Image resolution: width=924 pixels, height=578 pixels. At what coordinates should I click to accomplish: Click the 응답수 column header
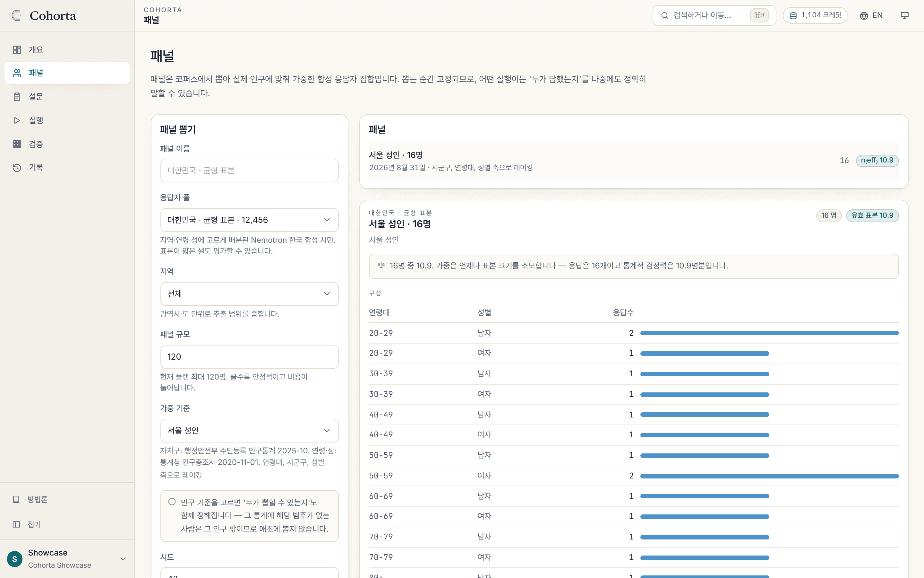[x=623, y=312]
